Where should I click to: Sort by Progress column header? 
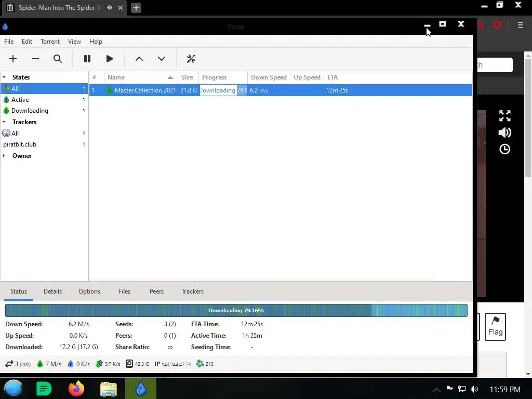tap(223, 77)
